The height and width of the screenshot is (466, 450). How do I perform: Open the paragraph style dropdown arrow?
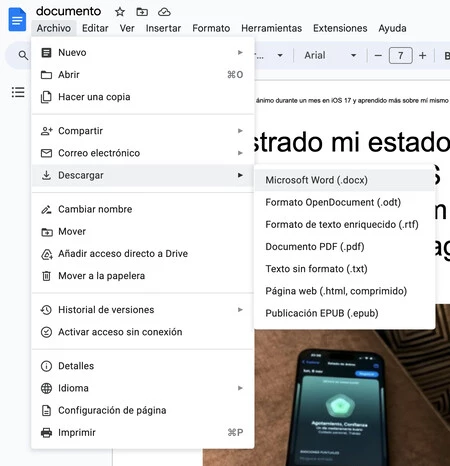280,55
